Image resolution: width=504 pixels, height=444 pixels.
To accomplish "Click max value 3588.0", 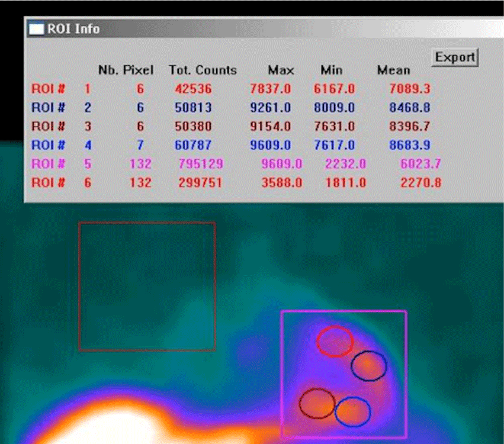I will point(282,182).
